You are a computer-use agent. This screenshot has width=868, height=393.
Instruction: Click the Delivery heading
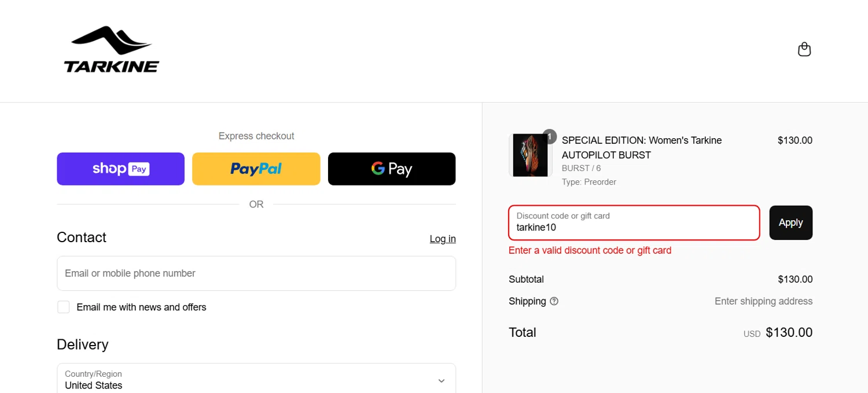coord(83,344)
